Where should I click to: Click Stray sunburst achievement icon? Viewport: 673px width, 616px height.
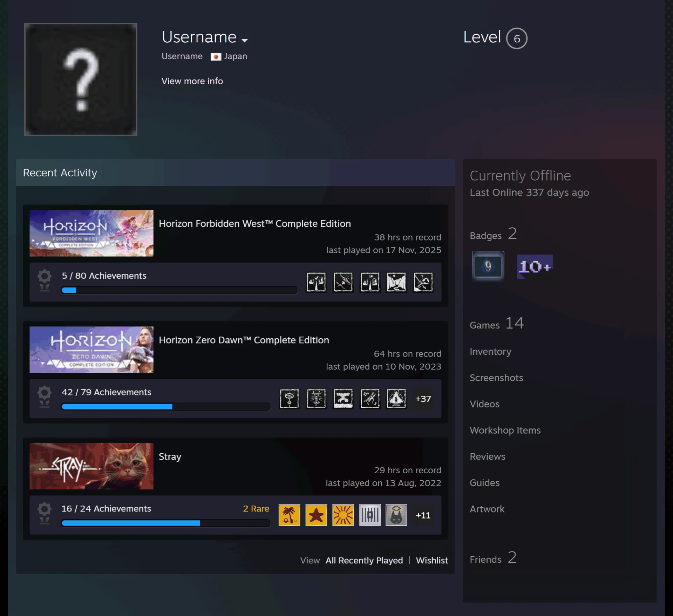pyautogui.click(x=343, y=515)
